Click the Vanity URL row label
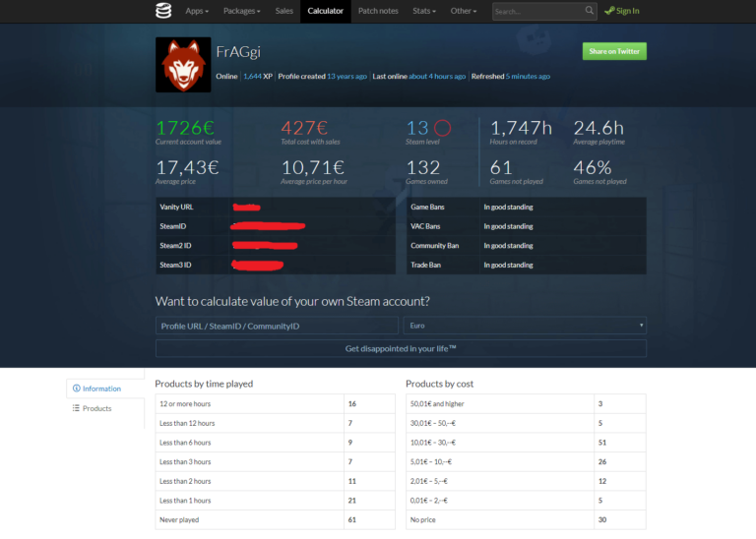756x539 pixels. [176, 207]
